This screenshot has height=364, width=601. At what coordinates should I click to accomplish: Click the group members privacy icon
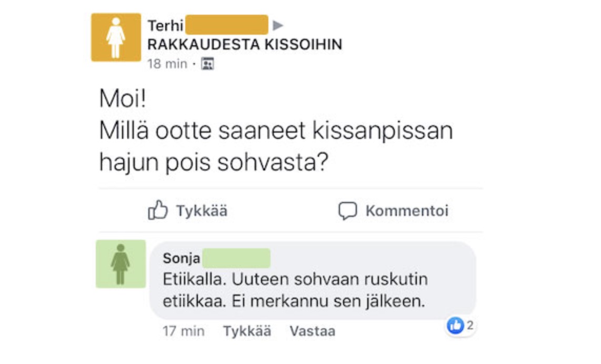[x=208, y=64]
